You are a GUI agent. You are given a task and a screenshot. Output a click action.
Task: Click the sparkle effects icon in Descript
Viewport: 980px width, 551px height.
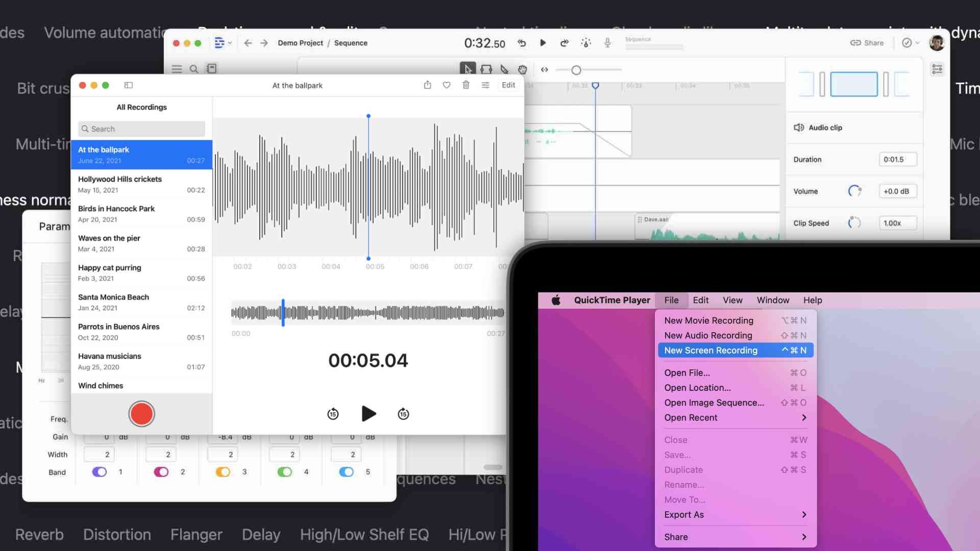(586, 43)
